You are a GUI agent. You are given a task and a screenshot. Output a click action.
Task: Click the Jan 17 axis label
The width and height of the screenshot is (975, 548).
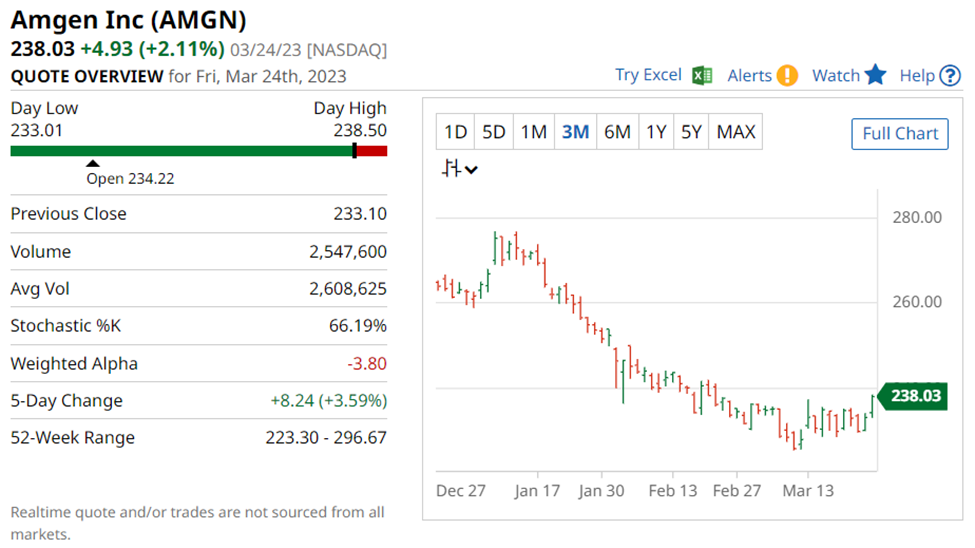tap(537, 491)
